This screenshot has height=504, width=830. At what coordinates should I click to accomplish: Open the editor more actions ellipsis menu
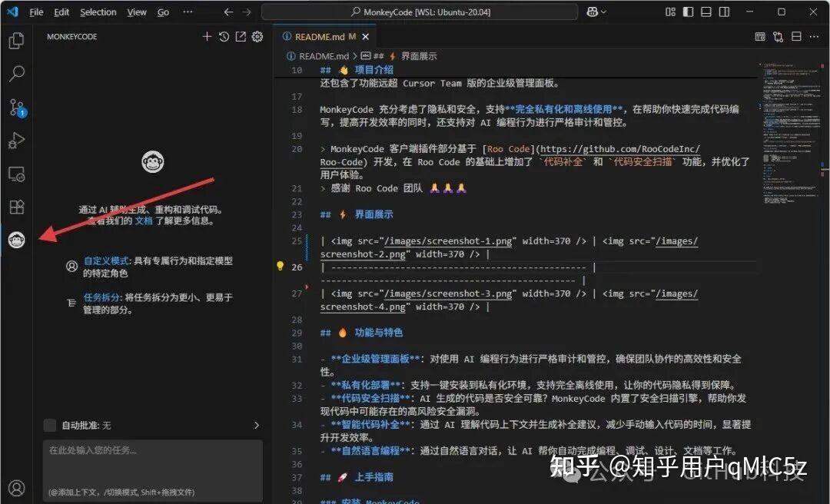pyautogui.click(x=814, y=36)
